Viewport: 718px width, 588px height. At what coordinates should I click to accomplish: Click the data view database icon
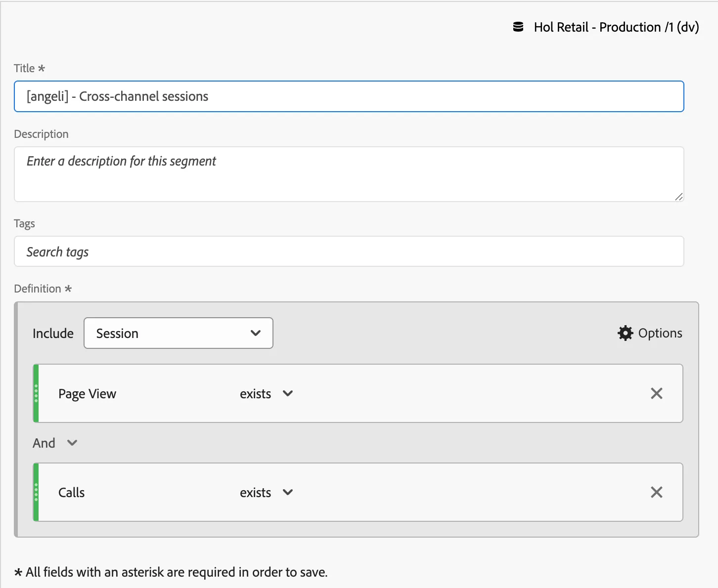(518, 27)
